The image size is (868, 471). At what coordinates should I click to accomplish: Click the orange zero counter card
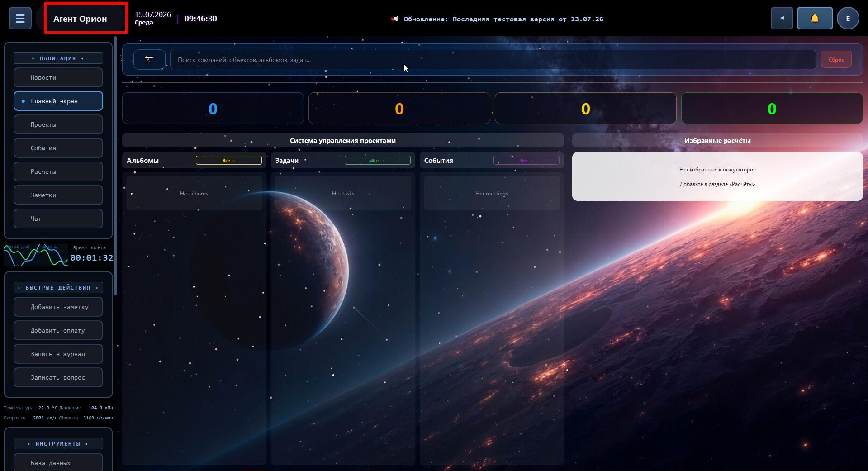(399, 108)
